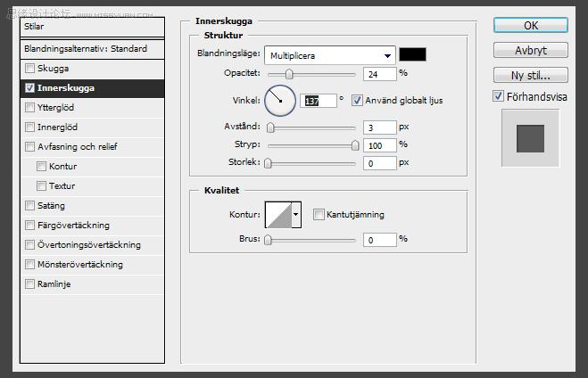Click the style preview thumbnail
588x378 pixels.
[530, 138]
